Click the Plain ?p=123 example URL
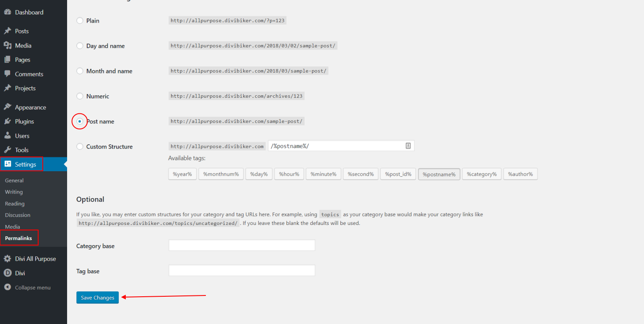The height and width of the screenshot is (324, 644). (x=228, y=21)
